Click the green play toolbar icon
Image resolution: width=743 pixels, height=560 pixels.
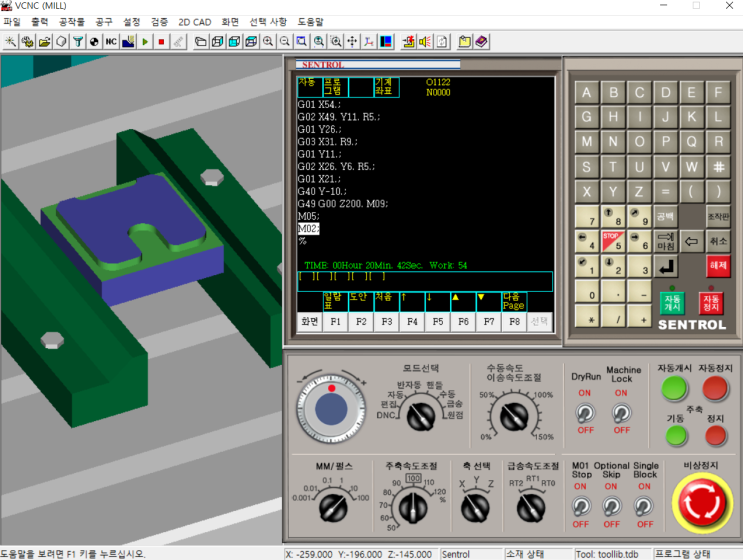click(145, 42)
